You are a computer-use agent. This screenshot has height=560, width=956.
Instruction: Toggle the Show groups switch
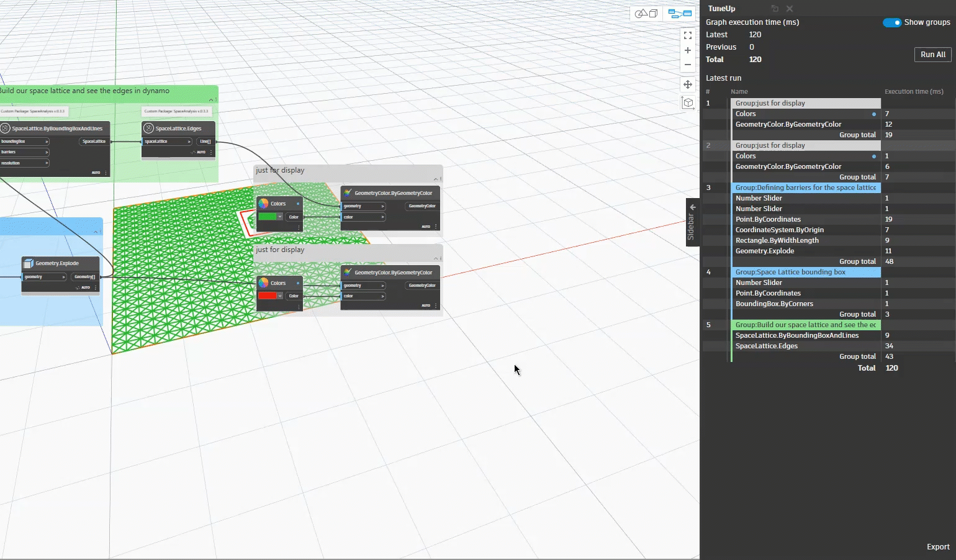[x=892, y=22]
